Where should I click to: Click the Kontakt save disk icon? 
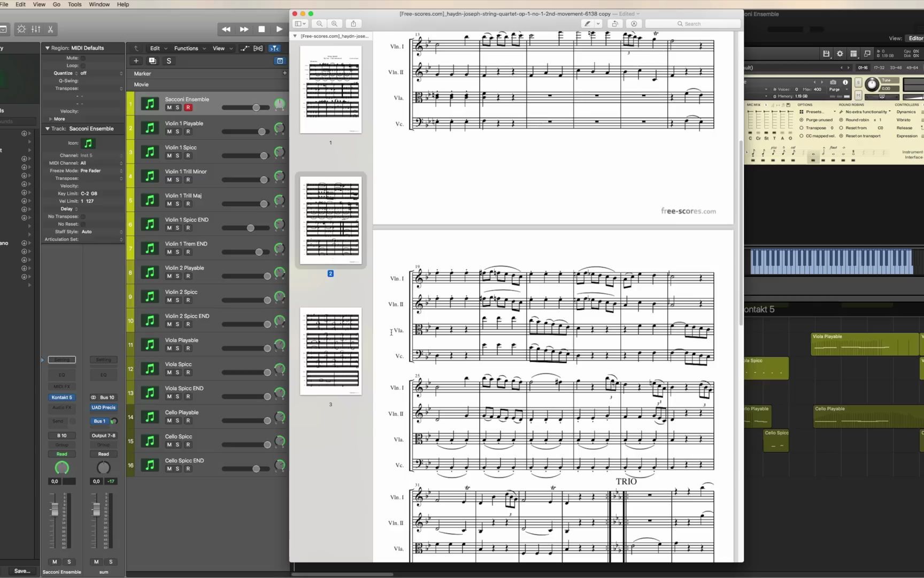[x=826, y=54]
